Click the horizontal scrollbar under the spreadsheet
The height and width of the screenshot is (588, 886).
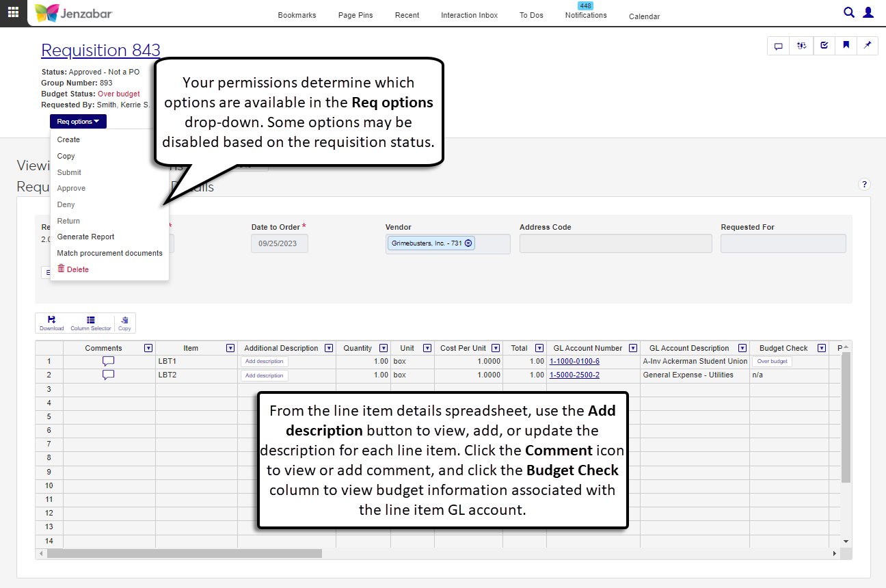tap(185, 553)
